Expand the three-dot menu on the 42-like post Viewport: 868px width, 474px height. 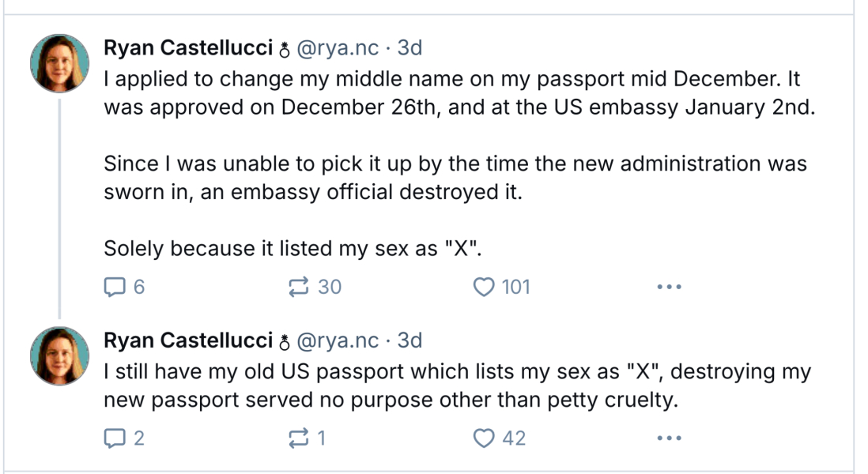(x=669, y=438)
